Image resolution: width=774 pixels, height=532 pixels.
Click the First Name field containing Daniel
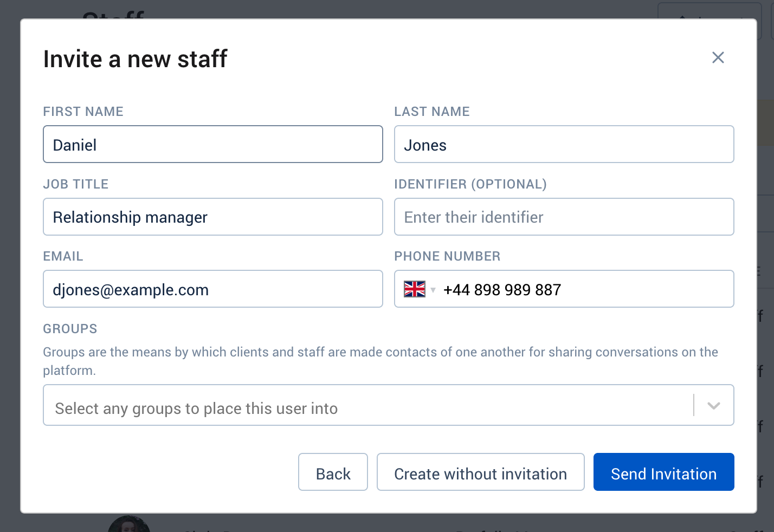213,144
